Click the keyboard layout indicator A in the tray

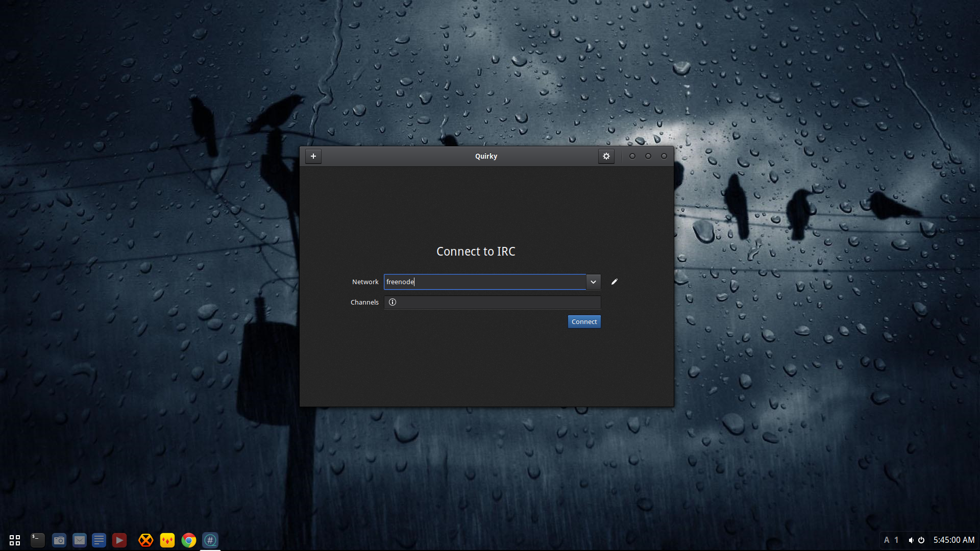[x=887, y=540]
